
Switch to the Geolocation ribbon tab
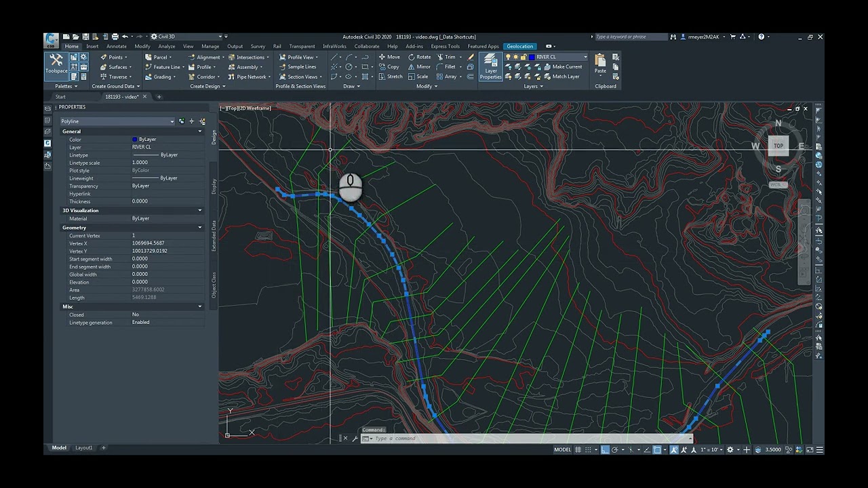tap(520, 46)
